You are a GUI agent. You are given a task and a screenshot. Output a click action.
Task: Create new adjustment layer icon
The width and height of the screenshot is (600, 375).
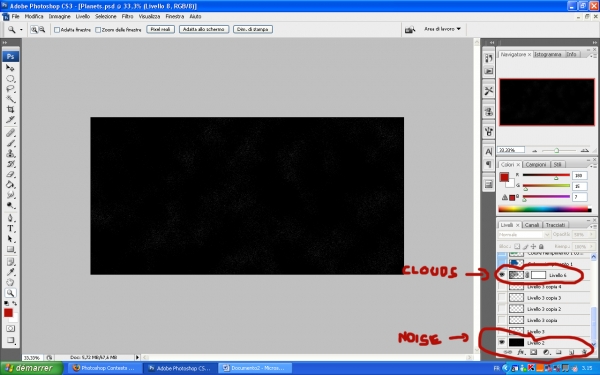point(546,352)
